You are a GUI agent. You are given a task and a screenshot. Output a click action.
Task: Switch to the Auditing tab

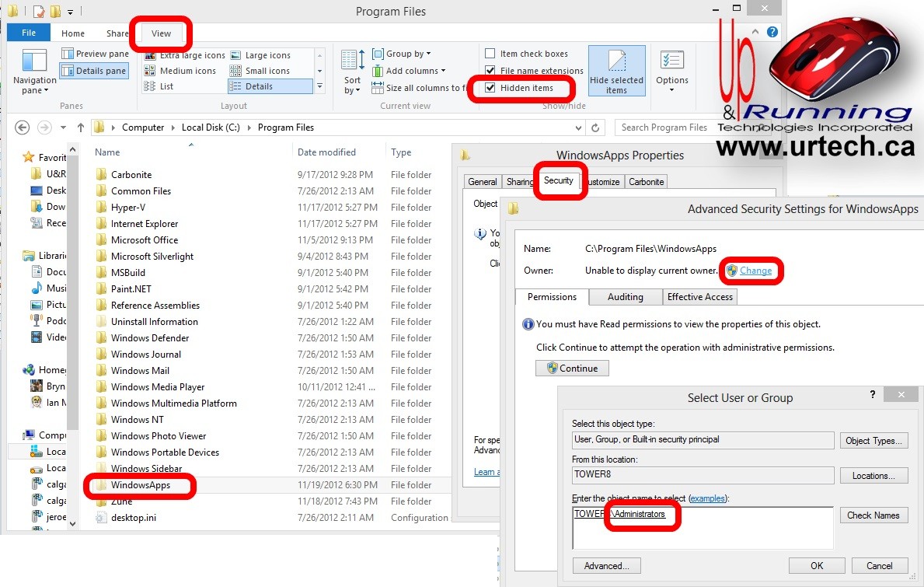coord(625,297)
